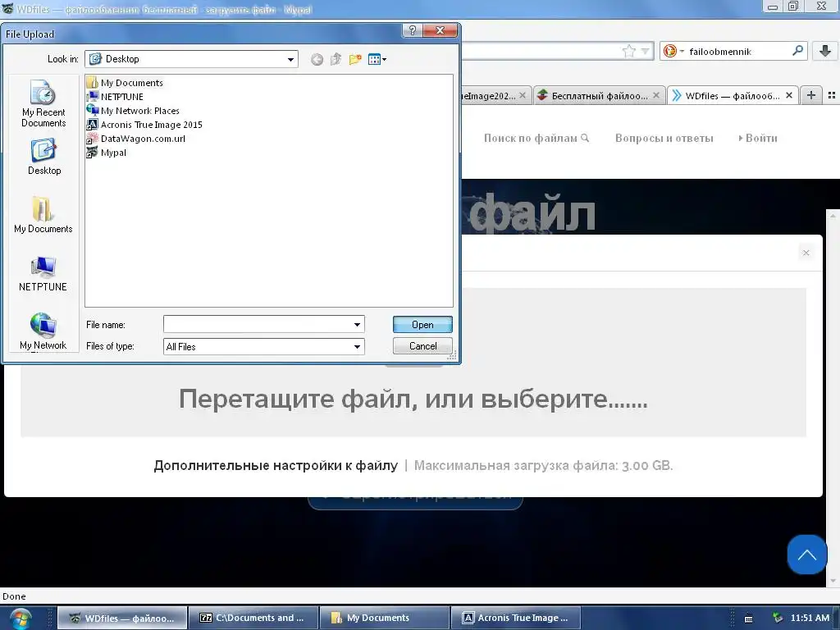Image resolution: width=840 pixels, height=630 pixels.
Task: Click the Open button
Action: (x=422, y=324)
